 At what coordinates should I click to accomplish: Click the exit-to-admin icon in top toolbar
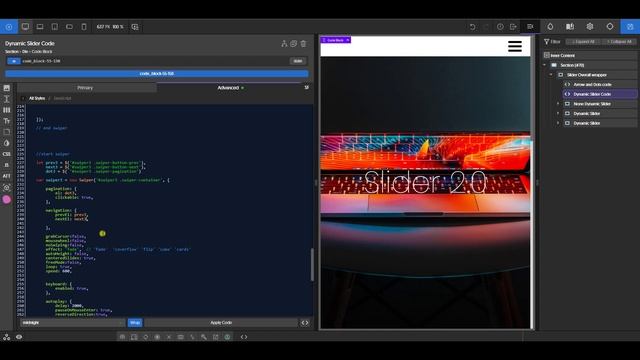pyautogui.click(x=513, y=27)
